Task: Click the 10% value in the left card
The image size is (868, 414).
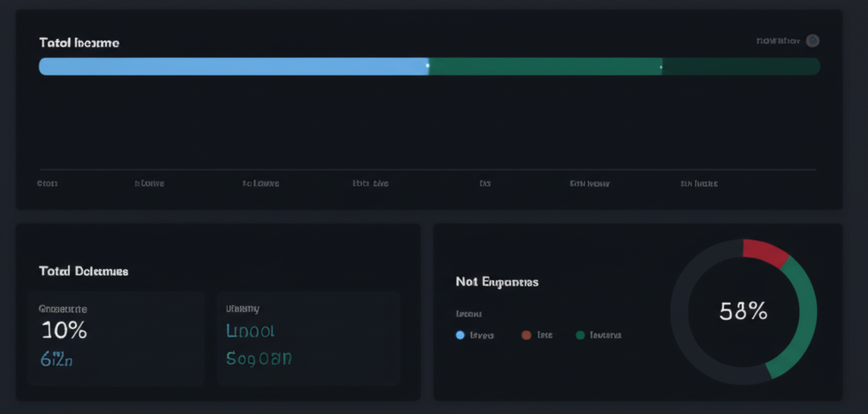Action: click(64, 330)
